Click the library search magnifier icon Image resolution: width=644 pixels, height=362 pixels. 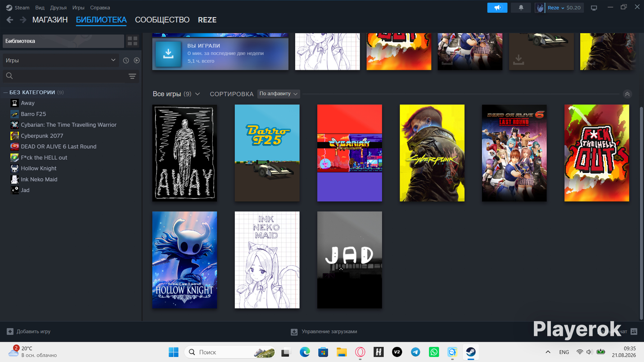click(x=9, y=76)
